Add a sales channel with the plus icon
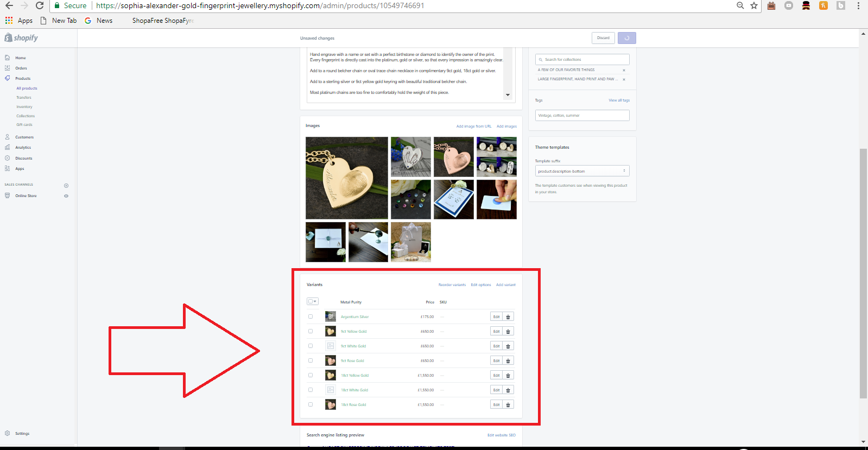Viewport: 868px width, 450px height. click(x=66, y=186)
